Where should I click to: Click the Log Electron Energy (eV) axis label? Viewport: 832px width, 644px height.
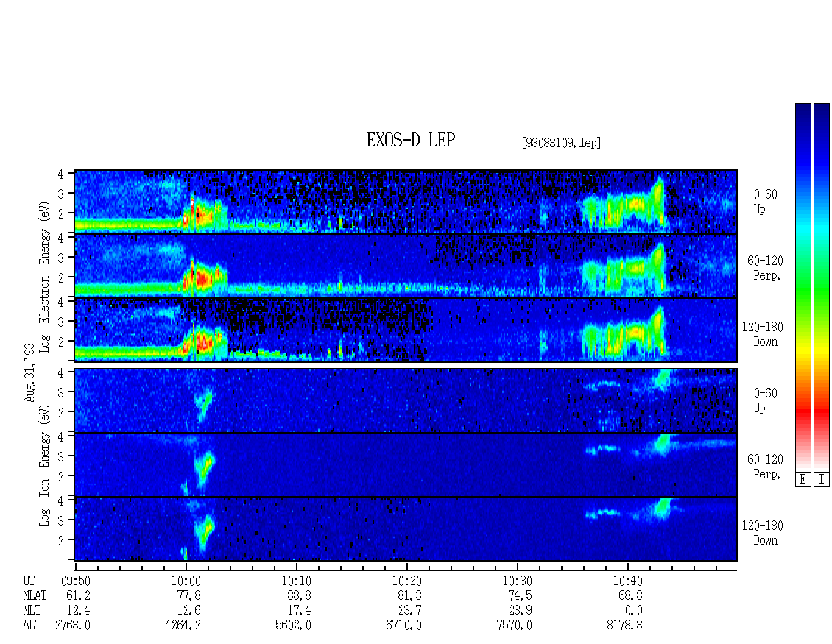pos(45,277)
